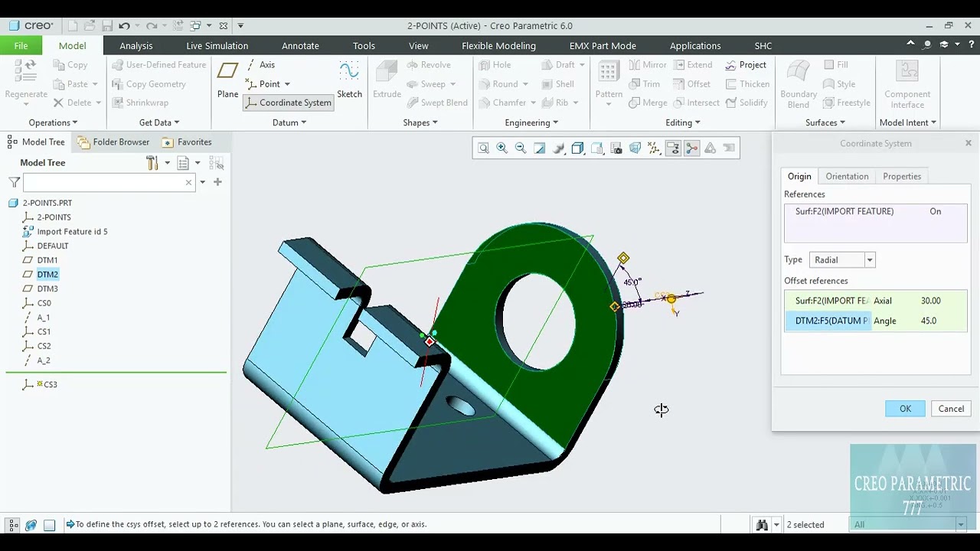Expand the Engineering group menu
The width and height of the screenshot is (980, 551).
pyautogui.click(x=531, y=122)
